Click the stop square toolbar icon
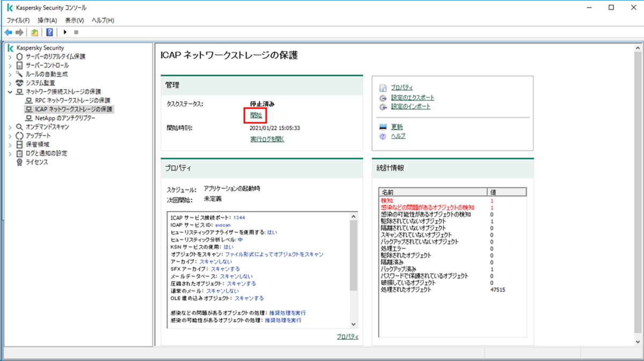This screenshot has height=361, width=644. point(76,32)
